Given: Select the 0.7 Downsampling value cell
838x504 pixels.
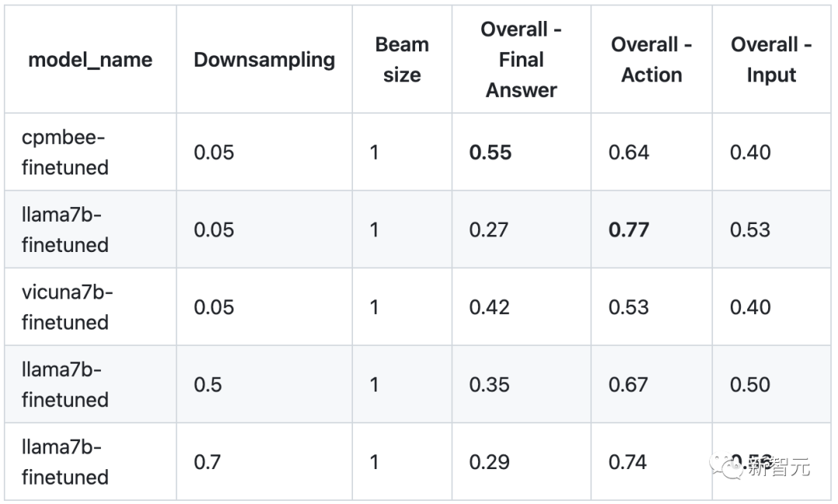Looking at the screenshot, I should coord(207,462).
